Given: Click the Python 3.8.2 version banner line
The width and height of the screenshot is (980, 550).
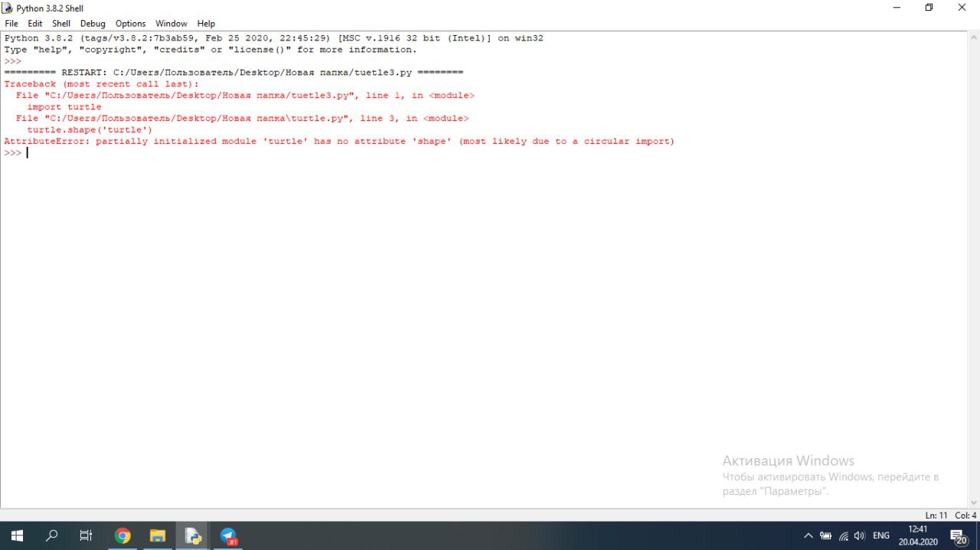Looking at the screenshot, I should coord(273,38).
